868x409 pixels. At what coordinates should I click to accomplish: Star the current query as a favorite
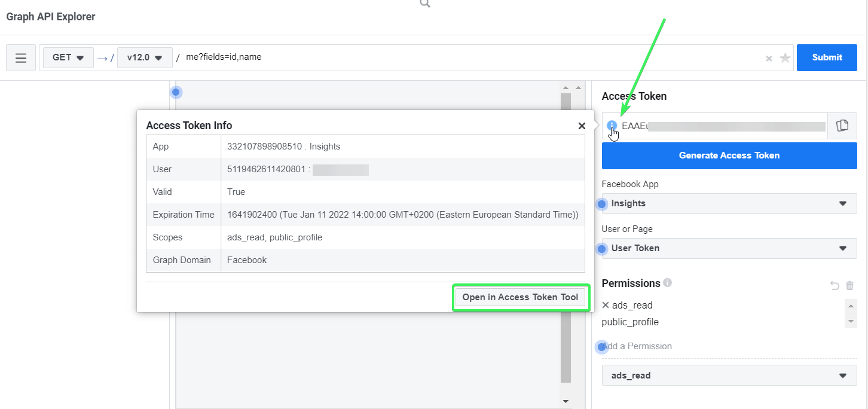tap(784, 57)
